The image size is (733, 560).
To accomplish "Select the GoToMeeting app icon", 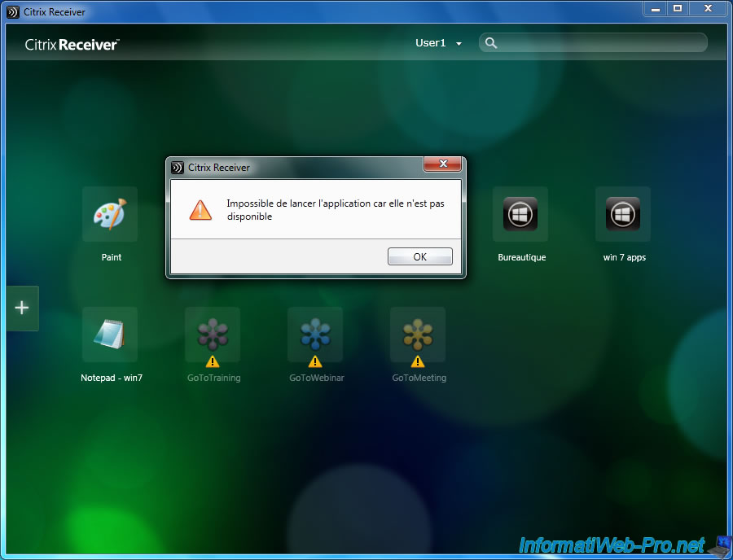I will tap(418, 335).
